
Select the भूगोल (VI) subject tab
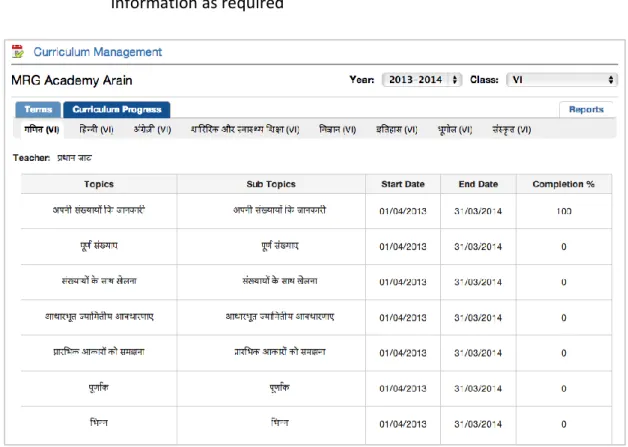455,130
